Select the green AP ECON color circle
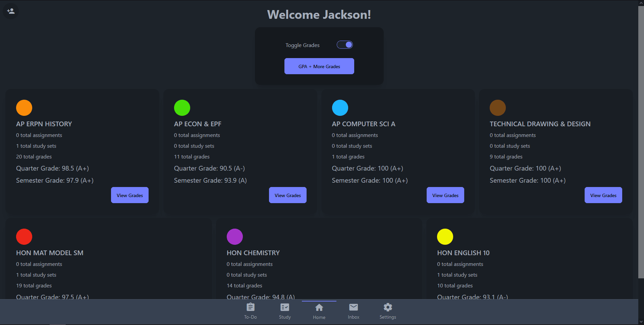The width and height of the screenshot is (644, 325). (x=182, y=108)
